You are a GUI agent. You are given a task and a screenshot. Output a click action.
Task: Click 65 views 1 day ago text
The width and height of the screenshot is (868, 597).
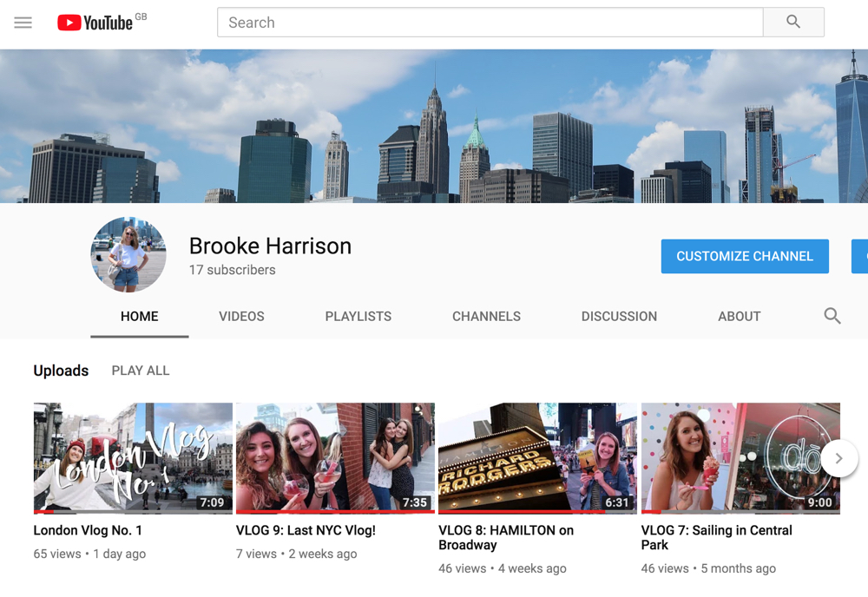pyautogui.click(x=89, y=554)
